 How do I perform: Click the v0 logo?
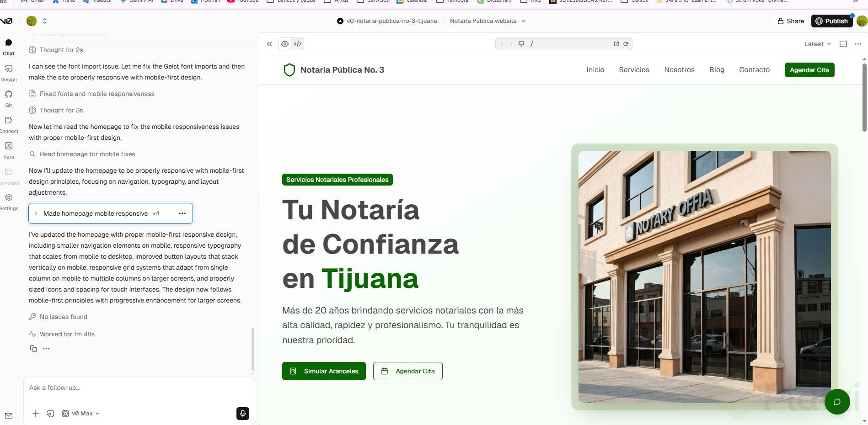6,21
